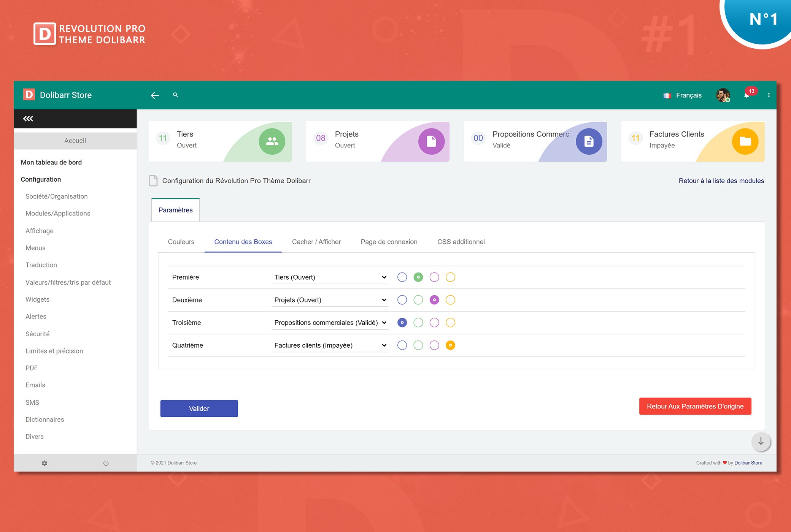Viewport: 791px width, 532px height.
Task: Open Modules/Applications in the sidebar
Action: 58,214
